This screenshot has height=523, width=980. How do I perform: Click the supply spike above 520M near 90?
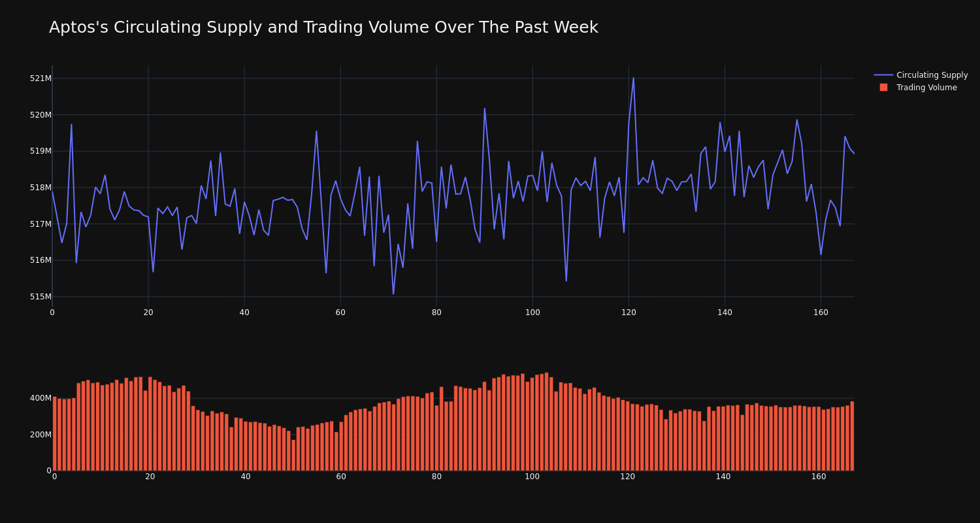484,109
